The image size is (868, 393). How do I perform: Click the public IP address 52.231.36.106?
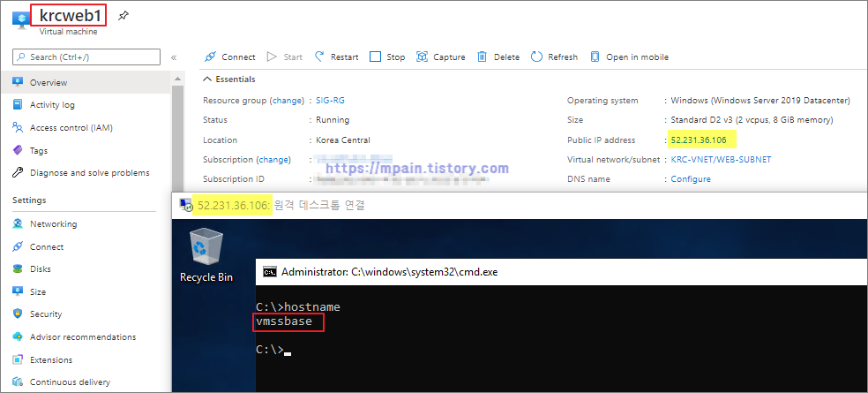(x=699, y=140)
